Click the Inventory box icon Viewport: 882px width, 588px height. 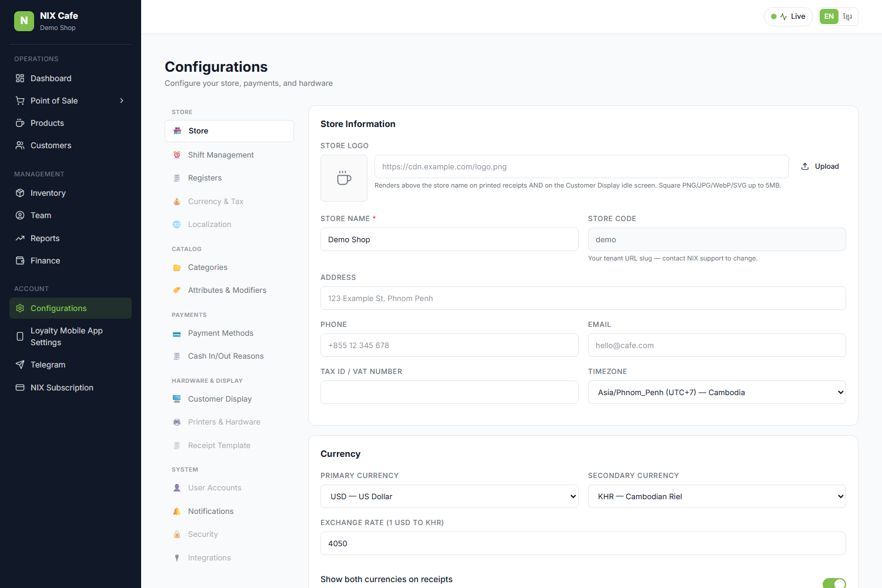point(20,193)
